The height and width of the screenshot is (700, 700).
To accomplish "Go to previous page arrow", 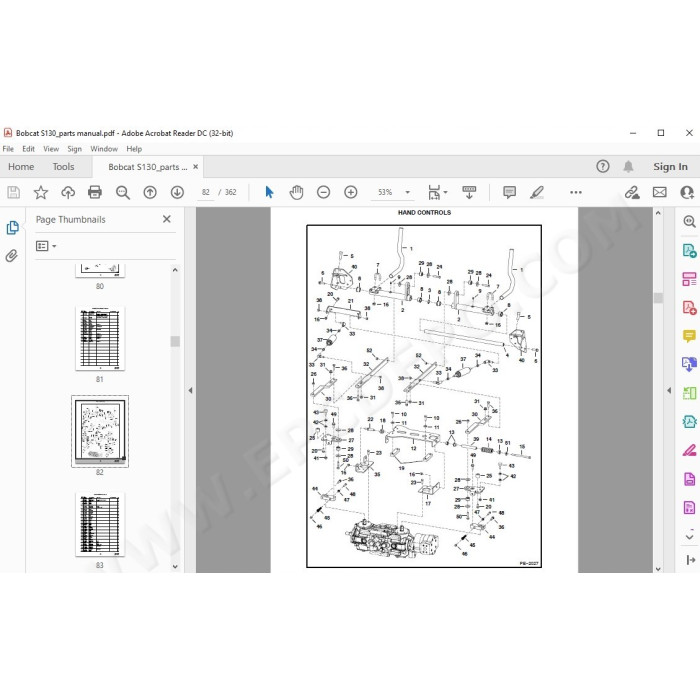I will point(150,192).
